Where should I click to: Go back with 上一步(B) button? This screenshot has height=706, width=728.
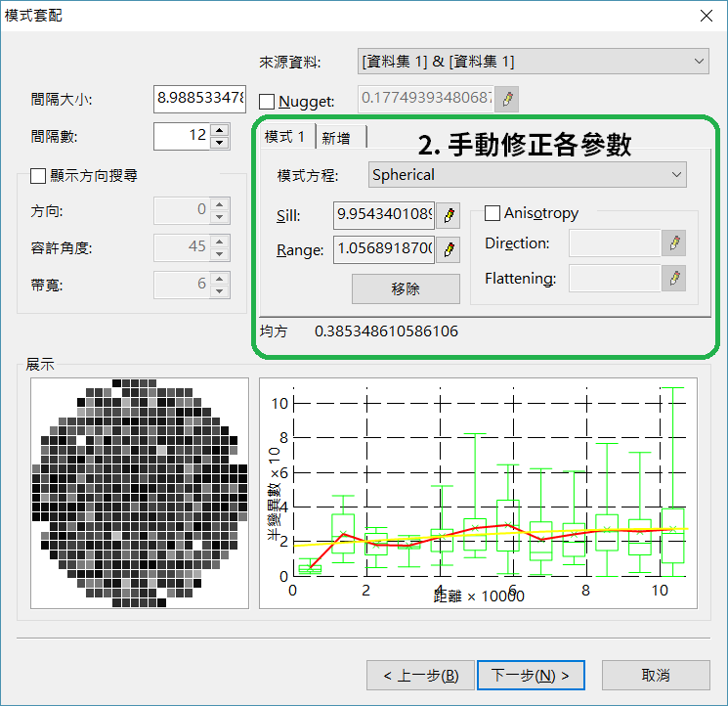pyautogui.click(x=420, y=676)
